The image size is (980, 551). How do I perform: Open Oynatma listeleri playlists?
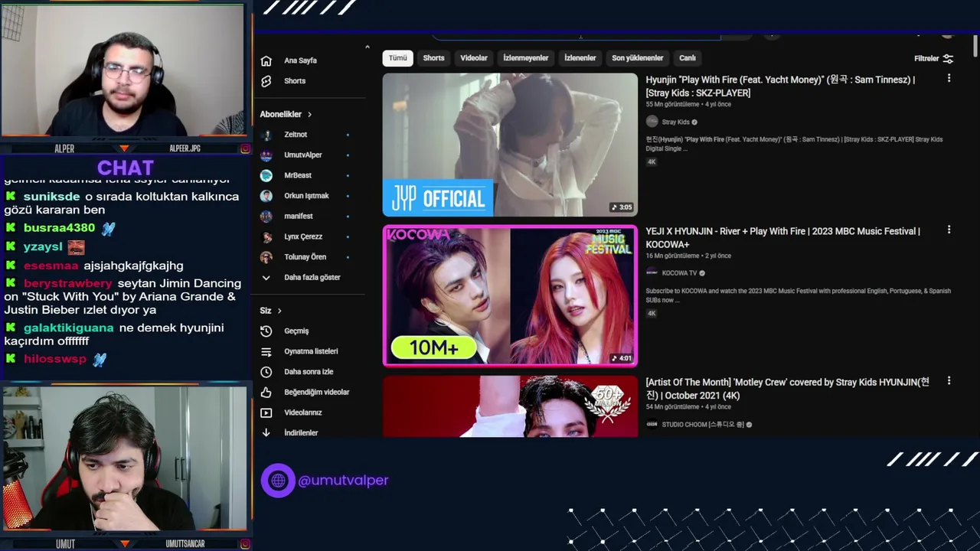point(311,351)
